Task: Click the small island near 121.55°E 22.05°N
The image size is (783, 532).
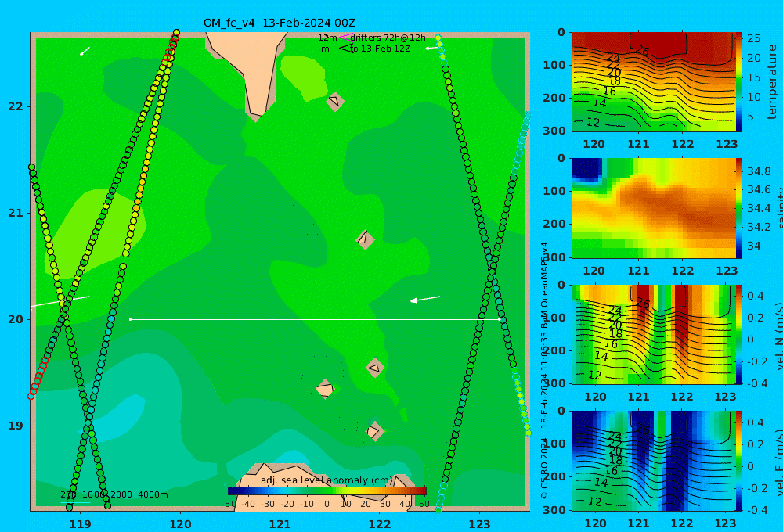Action: [334, 101]
